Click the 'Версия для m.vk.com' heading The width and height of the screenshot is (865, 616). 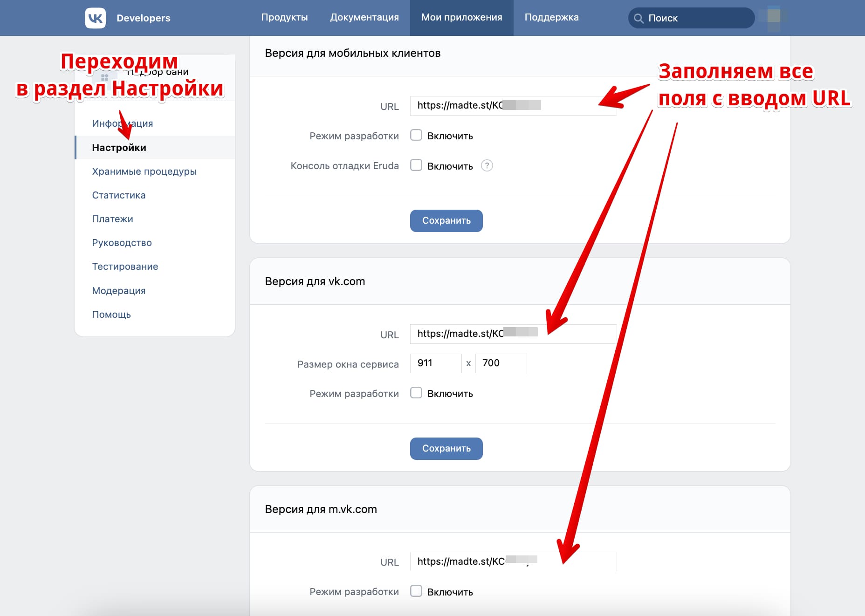[x=321, y=509]
